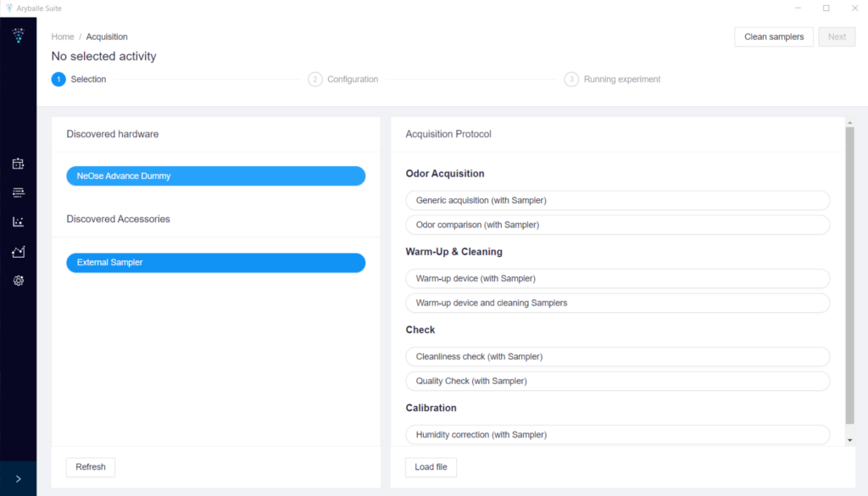Click the Aryballe logo in the sidebar
Viewport: 868px width, 496px height.
[x=19, y=36]
